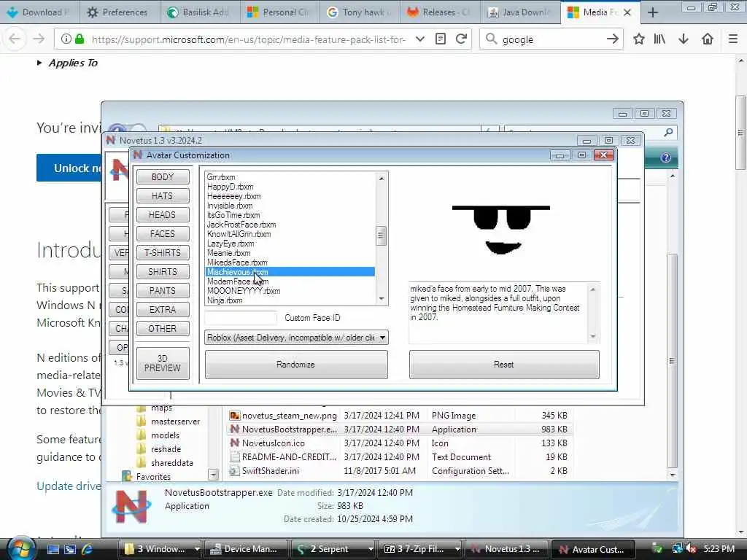The image size is (747, 560).
Task: Click the Update drivers link on webpage
Action: (x=69, y=486)
